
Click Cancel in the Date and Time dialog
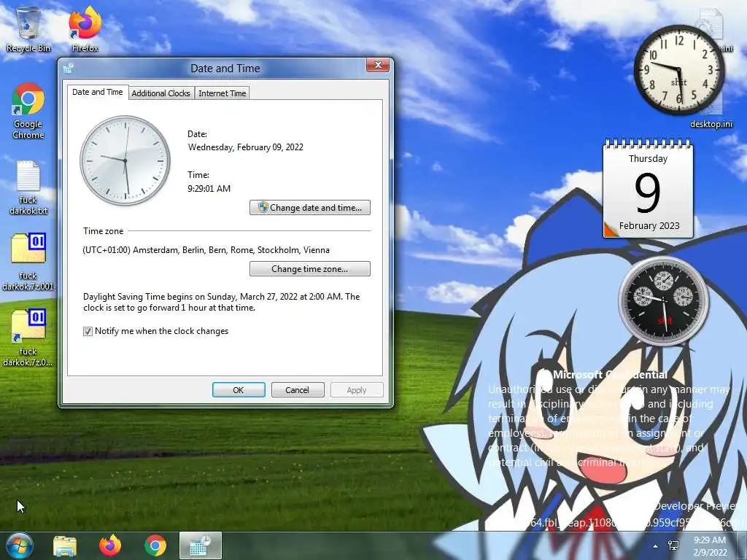tap(298, 390)
